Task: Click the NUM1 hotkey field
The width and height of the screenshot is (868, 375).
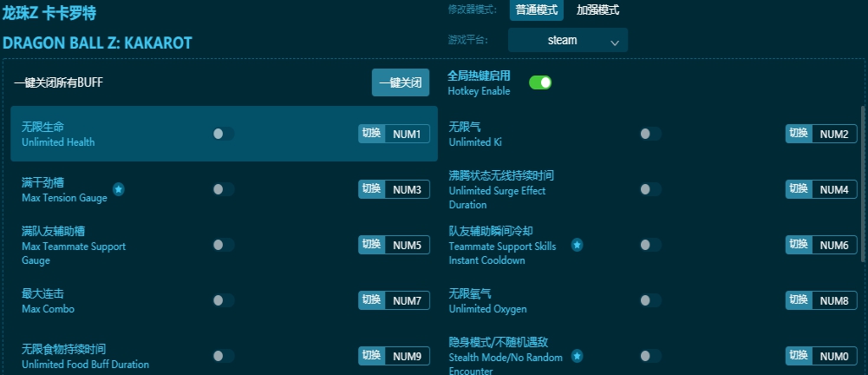Action: click(x=408, y=134)
